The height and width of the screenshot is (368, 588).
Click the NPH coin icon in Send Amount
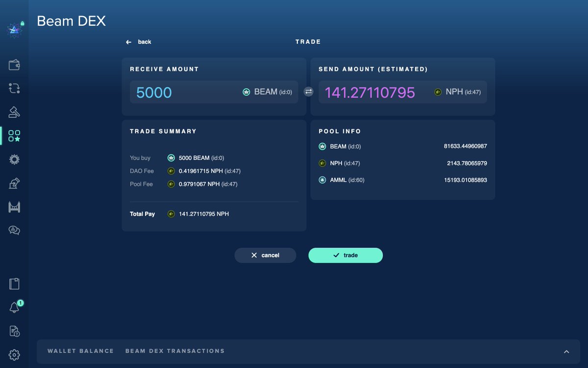point(438,92)
